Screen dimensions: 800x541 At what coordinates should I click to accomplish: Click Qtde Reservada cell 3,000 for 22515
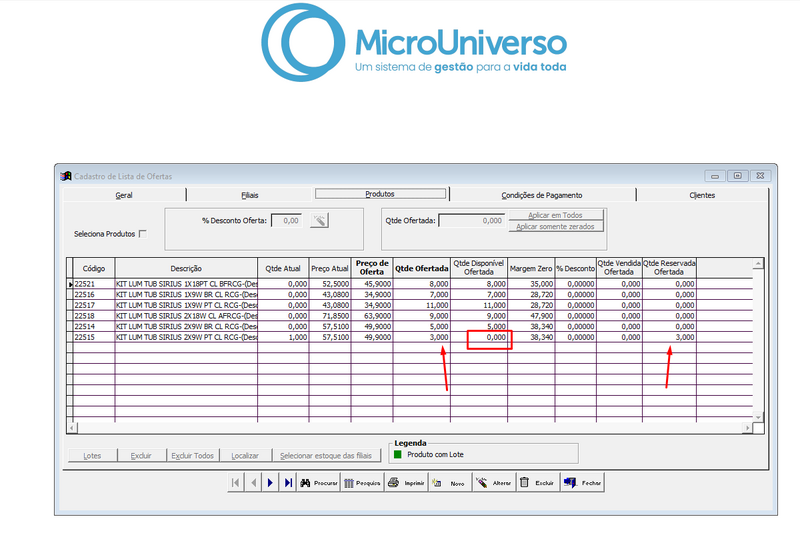tap(669, 337)
